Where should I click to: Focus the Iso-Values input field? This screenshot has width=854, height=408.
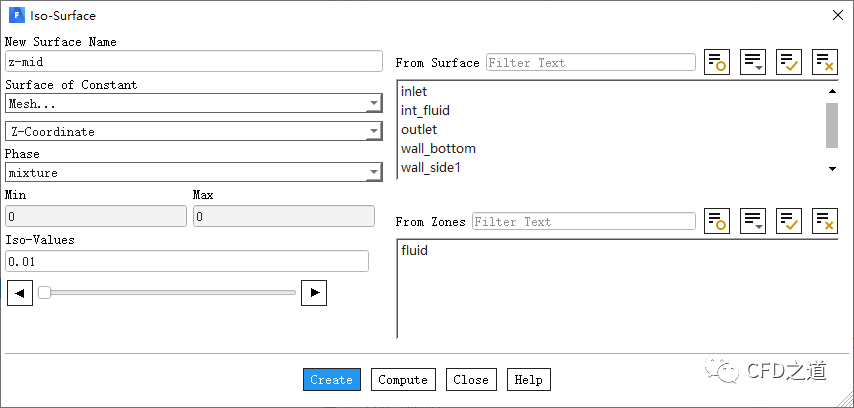186,261
